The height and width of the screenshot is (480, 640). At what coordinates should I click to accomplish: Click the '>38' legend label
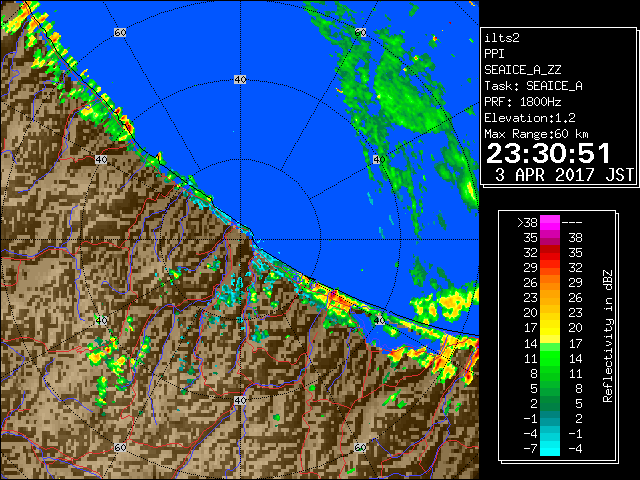(527, 222)
